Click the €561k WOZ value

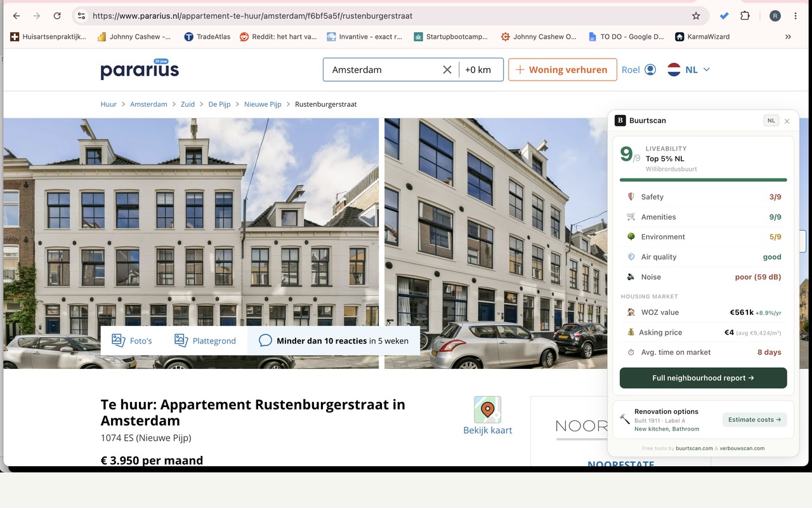pos(742,312)
